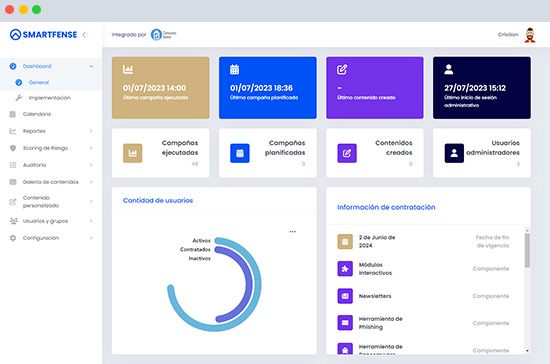
Task: Click the Inactivos legend label
Action: (200, 258)
